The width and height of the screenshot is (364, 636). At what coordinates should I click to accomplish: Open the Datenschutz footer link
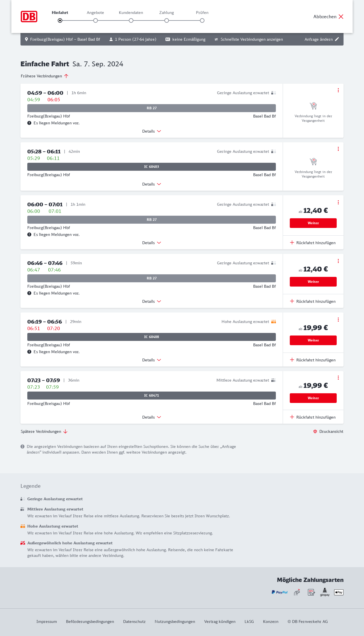point(134,621)
